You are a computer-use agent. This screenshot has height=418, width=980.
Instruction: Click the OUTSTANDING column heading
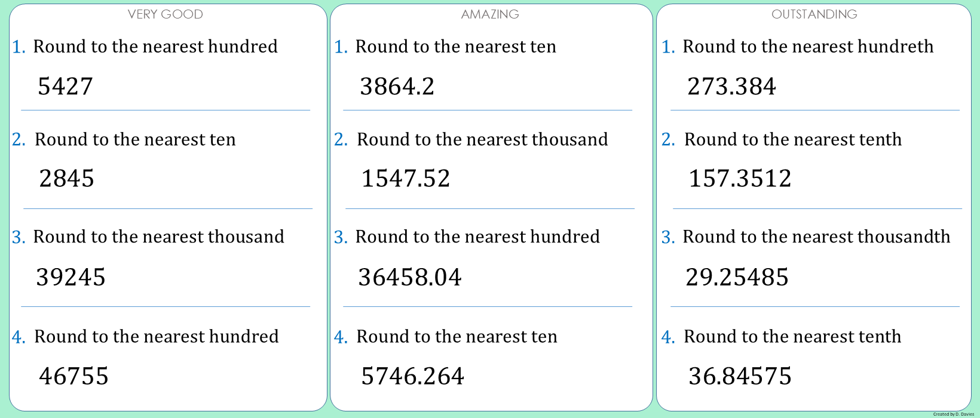(814, 14)
